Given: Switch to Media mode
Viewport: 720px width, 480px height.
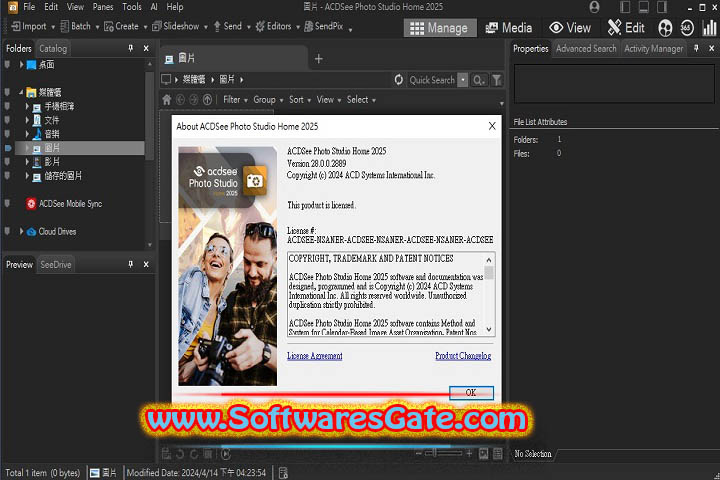Looking at the screenshot, I should (x=509, y=28).
